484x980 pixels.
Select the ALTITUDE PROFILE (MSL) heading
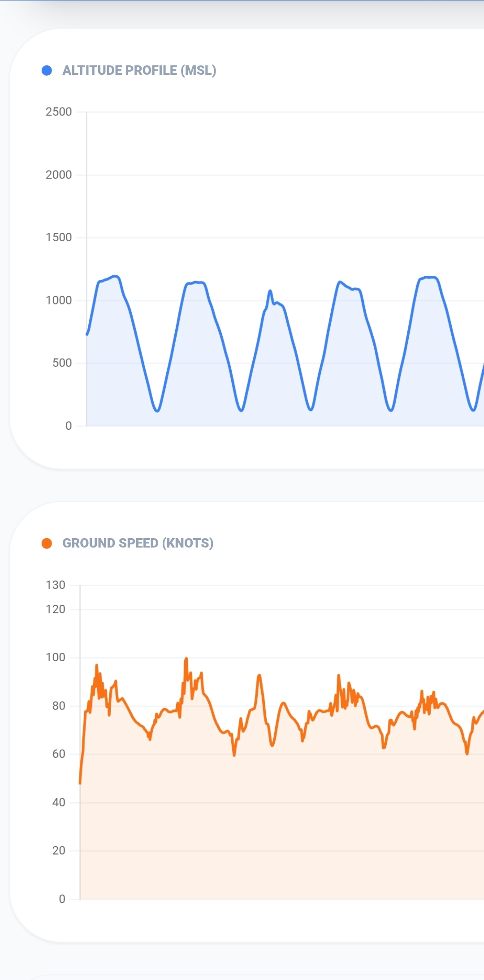point(139,70)
